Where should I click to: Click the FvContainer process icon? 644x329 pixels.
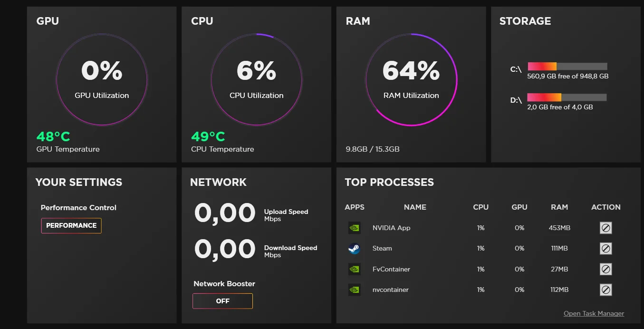point(354,269)
